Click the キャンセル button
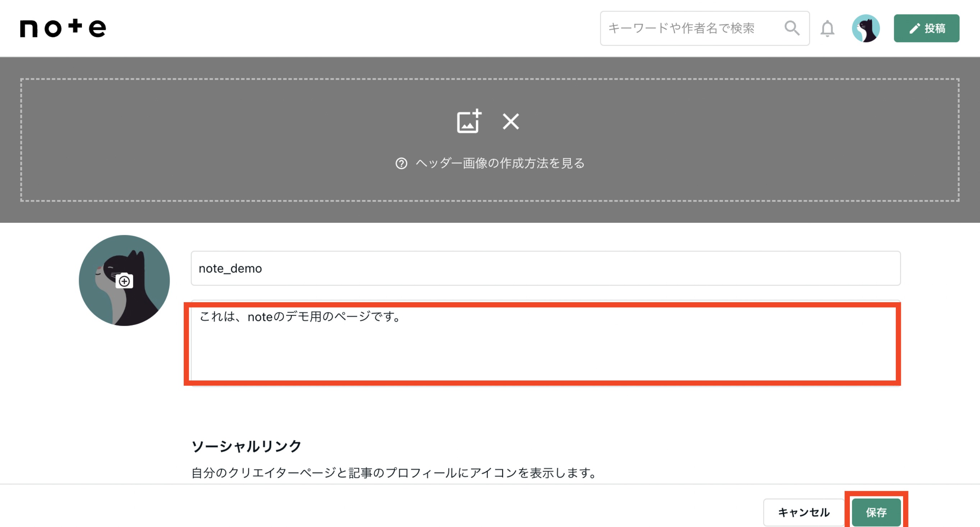Viewport: 980px width, 527px height. coord(803,513)
